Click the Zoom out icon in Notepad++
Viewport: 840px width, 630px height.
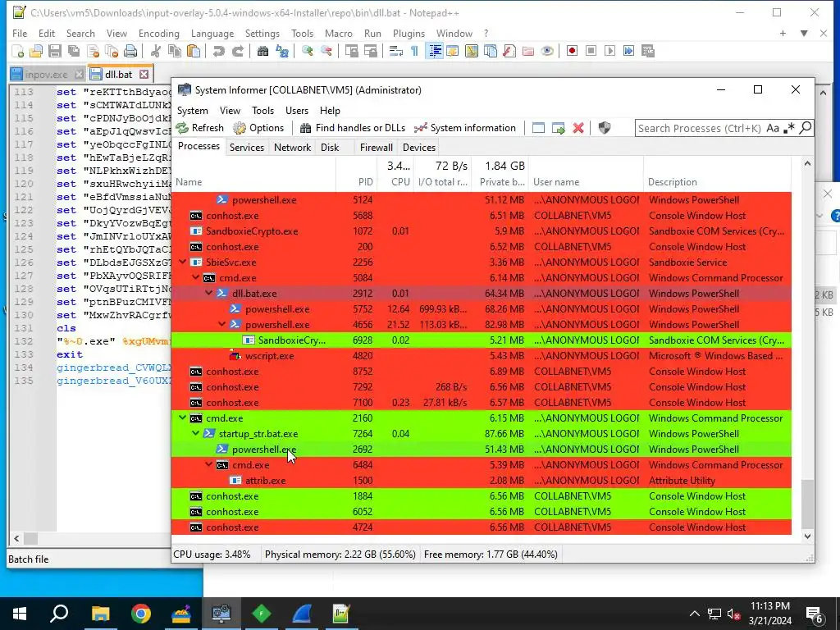pos(326,51)
